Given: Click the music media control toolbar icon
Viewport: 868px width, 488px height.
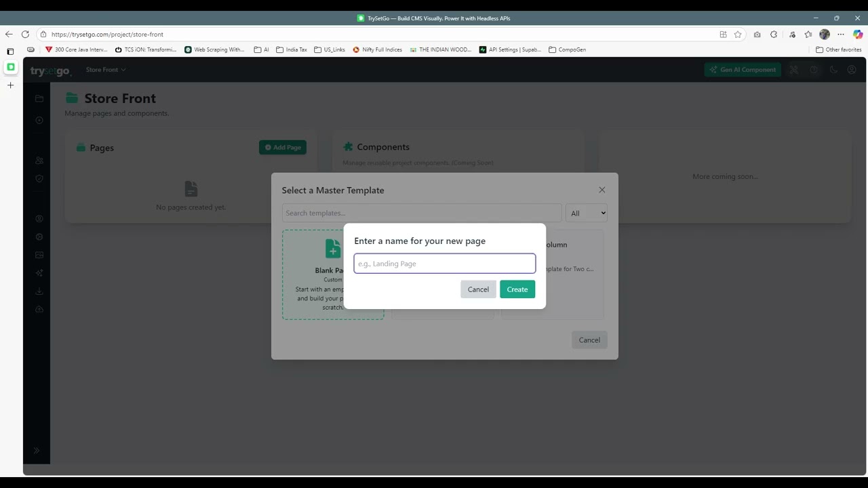Looking at the screenshot, I should tap(791, 34).
